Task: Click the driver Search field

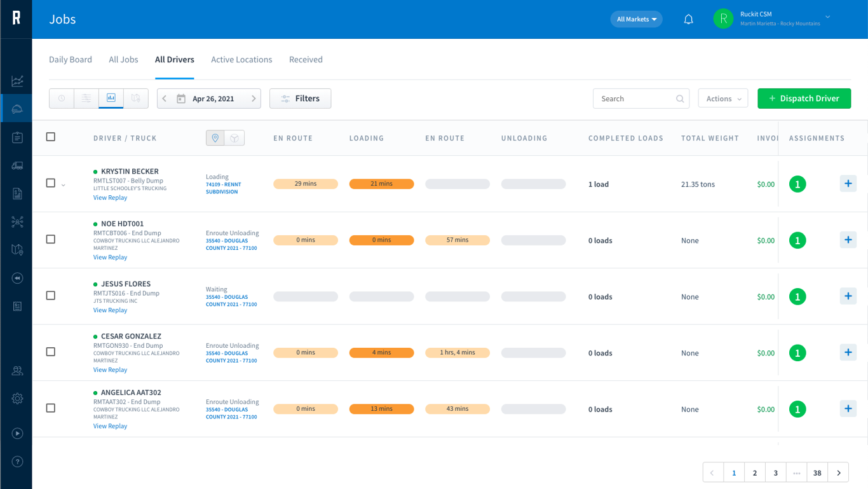Action: tap(641, 99)
